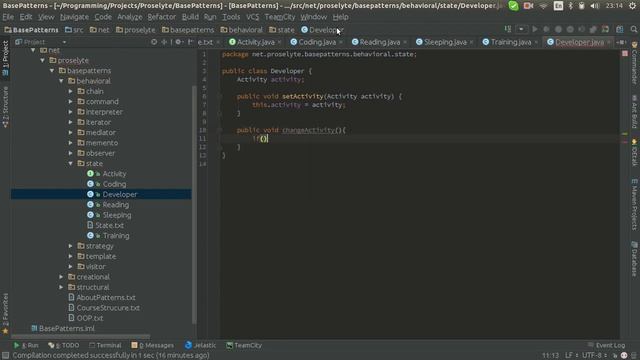
Task: Toggle the Maven Projects side panel
Action: click(634, 204)
